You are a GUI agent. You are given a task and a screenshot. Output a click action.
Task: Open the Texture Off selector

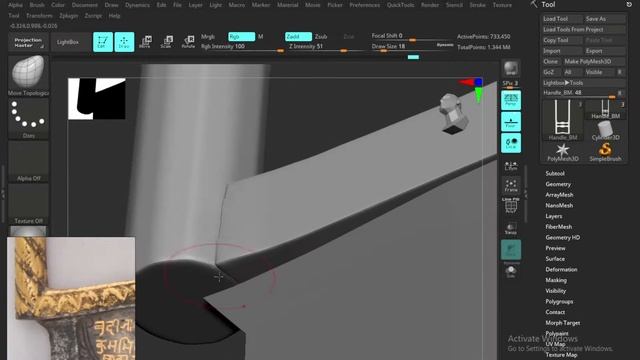coord(28,204)
